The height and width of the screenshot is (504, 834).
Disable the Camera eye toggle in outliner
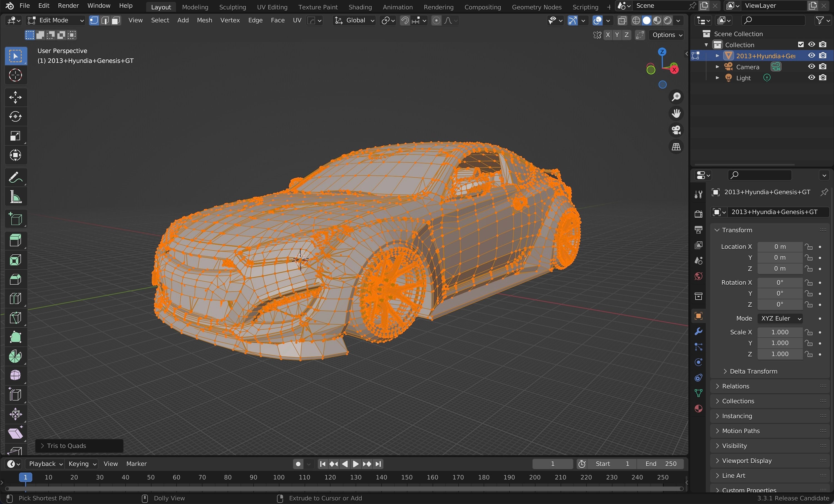pos(811,66)
